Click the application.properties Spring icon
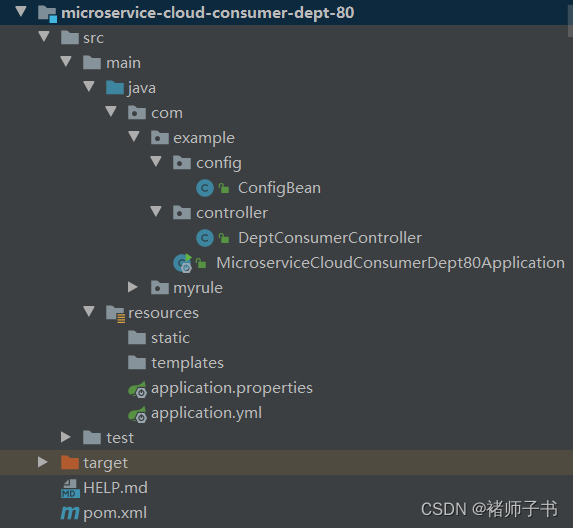 [137, 389]
